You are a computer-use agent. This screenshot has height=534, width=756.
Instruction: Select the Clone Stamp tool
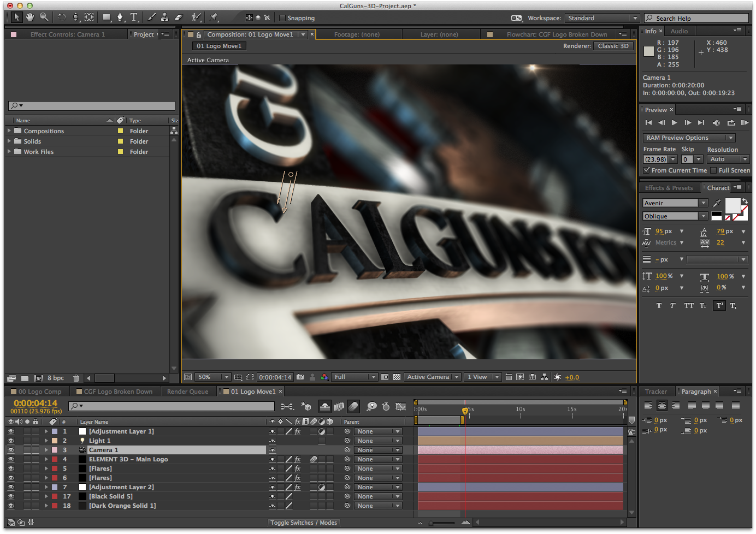pyautogui.click(x=164, y=17)
